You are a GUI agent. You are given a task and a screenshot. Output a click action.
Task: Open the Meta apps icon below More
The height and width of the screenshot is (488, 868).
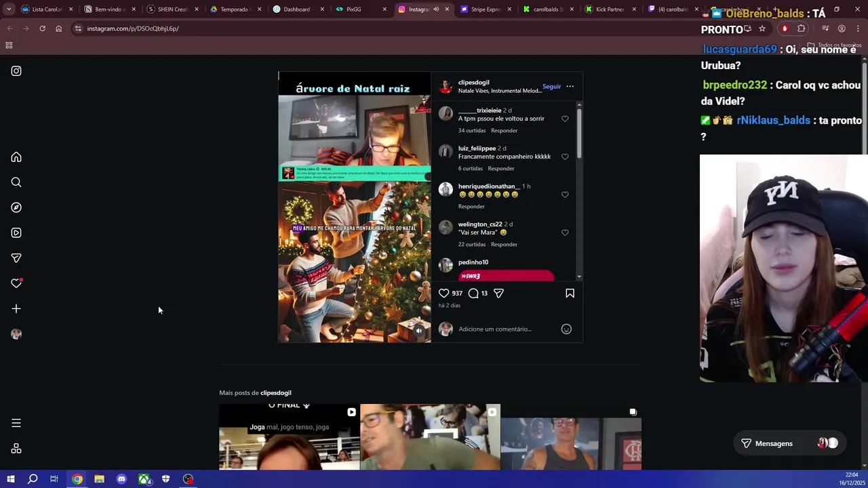tap(16, 449)
